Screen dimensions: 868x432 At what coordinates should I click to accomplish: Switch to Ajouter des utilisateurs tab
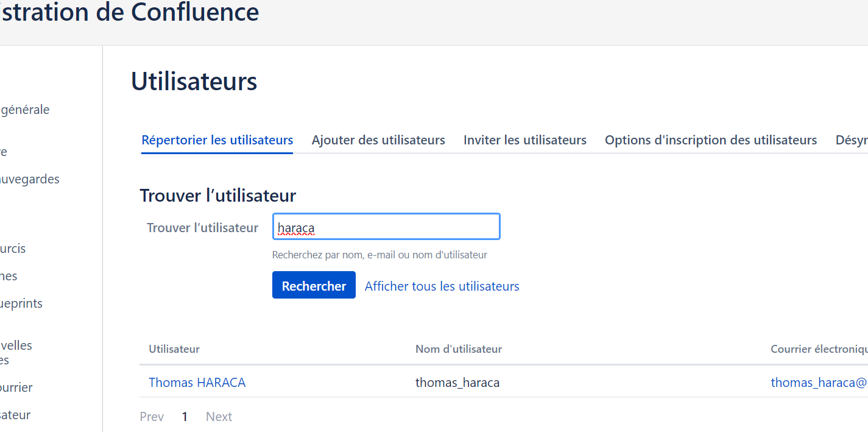(378, 140)
